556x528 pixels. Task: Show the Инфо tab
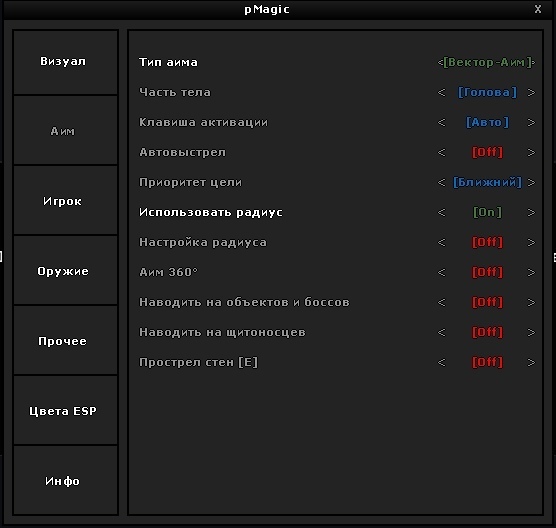65,480
